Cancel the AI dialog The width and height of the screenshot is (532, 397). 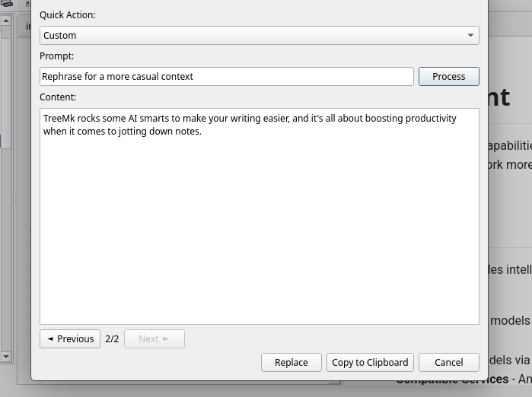[448, 362]
